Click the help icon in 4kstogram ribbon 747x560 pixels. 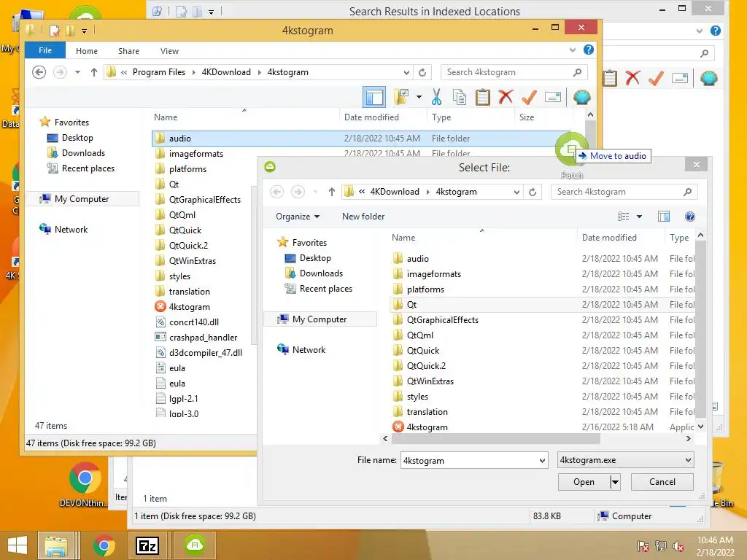click(589, 50)
